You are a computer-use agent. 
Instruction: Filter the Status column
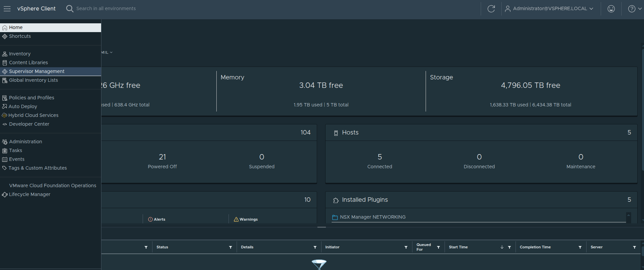click(231, 247)
